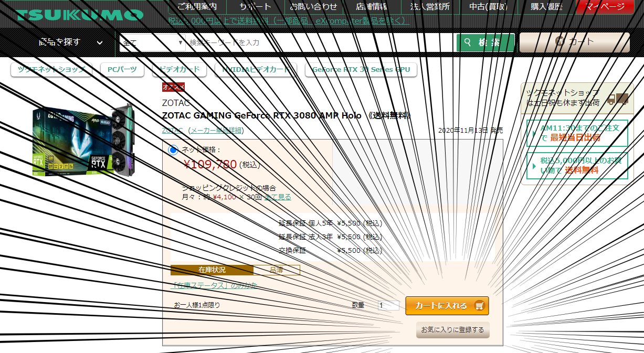Viewport: 644px width, 353px height.
Task: Go to ツクモネットショップ breadcrumb
Action: (52, 69)
